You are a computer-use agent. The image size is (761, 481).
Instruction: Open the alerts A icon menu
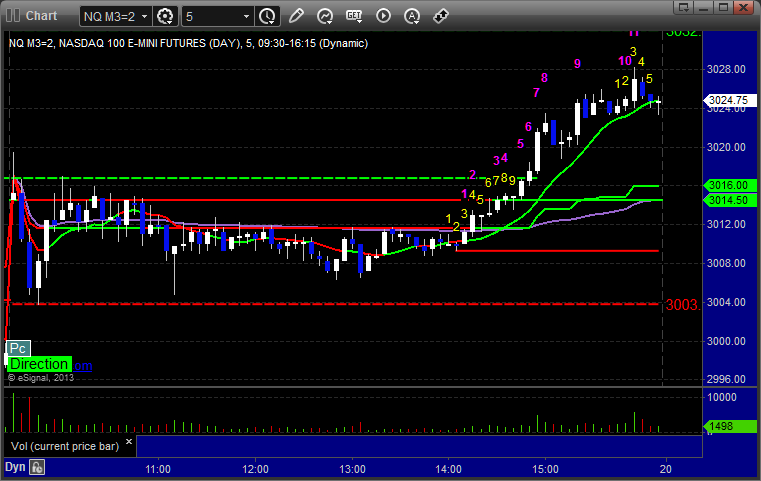tap(412, 16)
